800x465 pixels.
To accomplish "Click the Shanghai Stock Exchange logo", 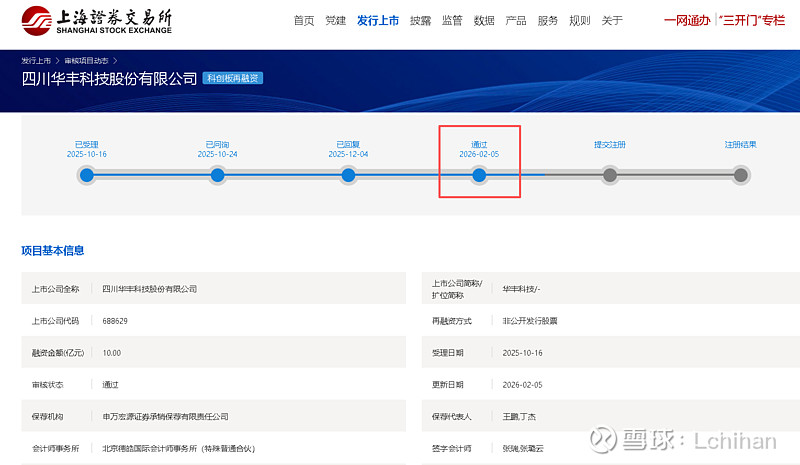I will coord(96,21).
